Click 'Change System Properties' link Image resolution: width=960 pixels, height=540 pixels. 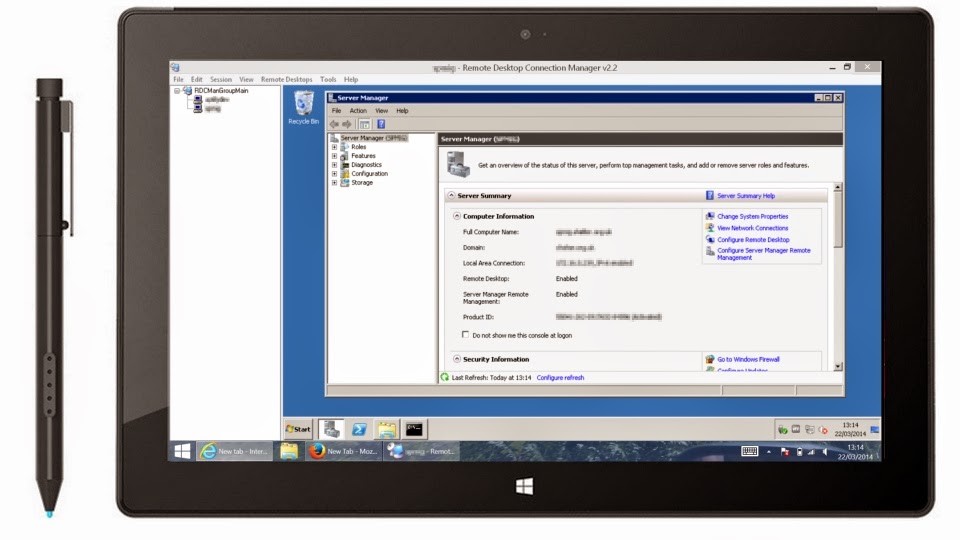752,216
